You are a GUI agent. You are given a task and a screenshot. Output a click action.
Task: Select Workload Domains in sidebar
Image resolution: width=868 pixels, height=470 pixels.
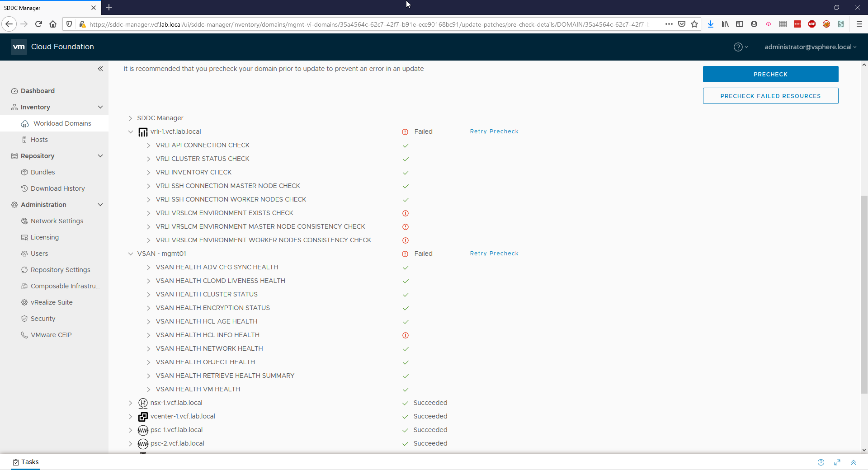(x=62, y=123)
